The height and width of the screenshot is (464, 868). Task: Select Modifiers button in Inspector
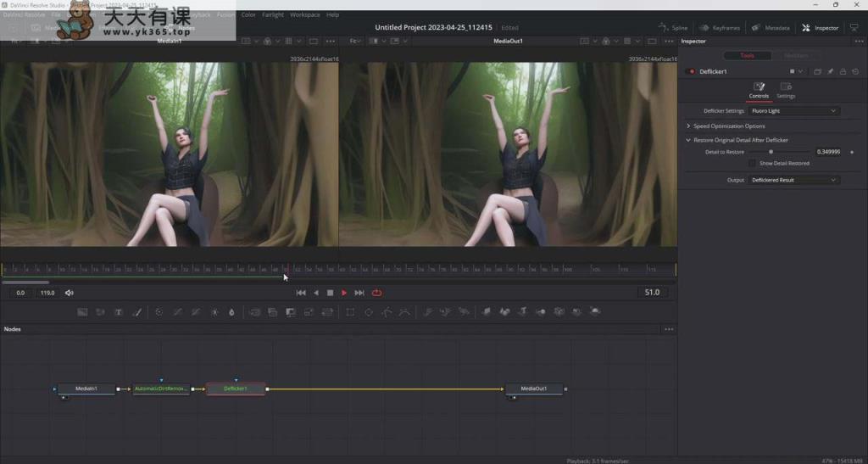point(796,55)
